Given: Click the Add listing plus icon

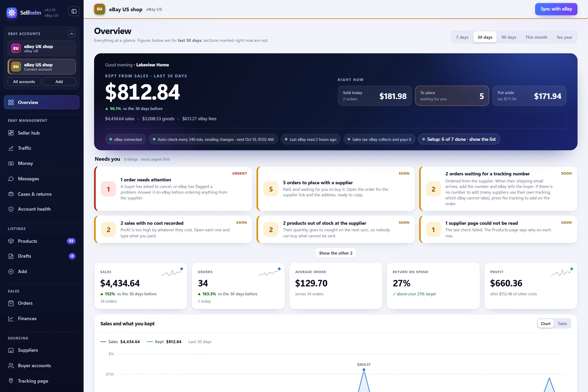Looking at the screenshot, I should click(x=11, y=272).
